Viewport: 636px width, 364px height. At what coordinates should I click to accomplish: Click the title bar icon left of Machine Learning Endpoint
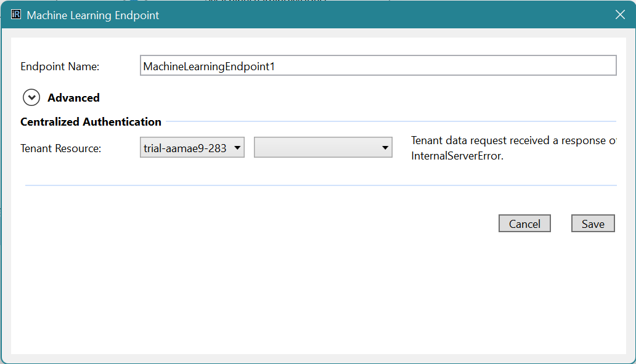[x=15, y=14]
